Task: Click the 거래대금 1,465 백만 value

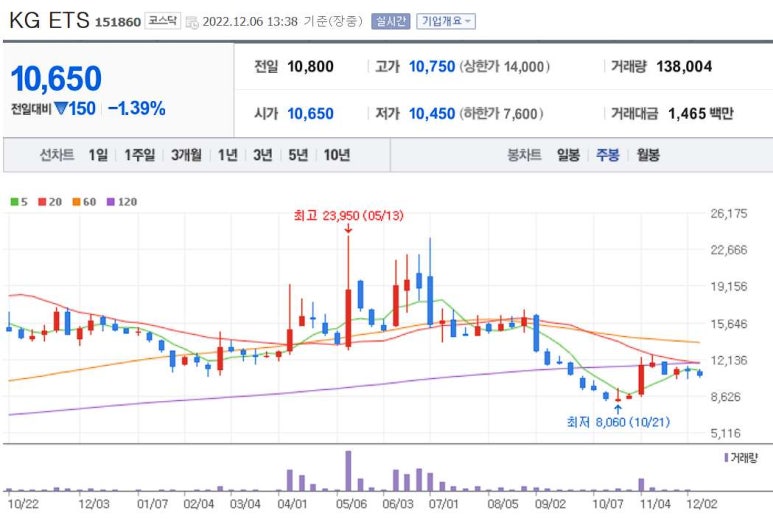Action: point(701,114)
